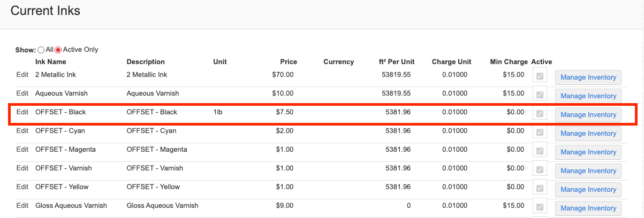
Task: Edit the OFFSET - Black ink
Action: [x=22, y=112]
